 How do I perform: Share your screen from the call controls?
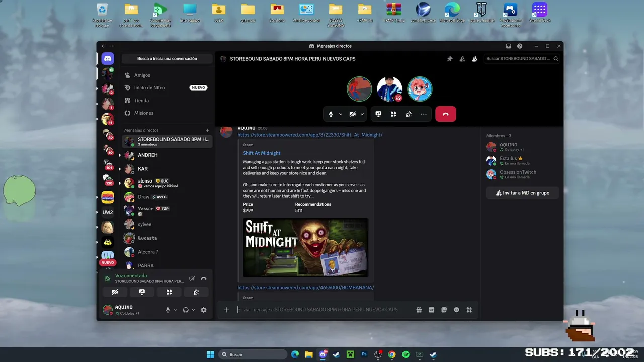(378, 114)
